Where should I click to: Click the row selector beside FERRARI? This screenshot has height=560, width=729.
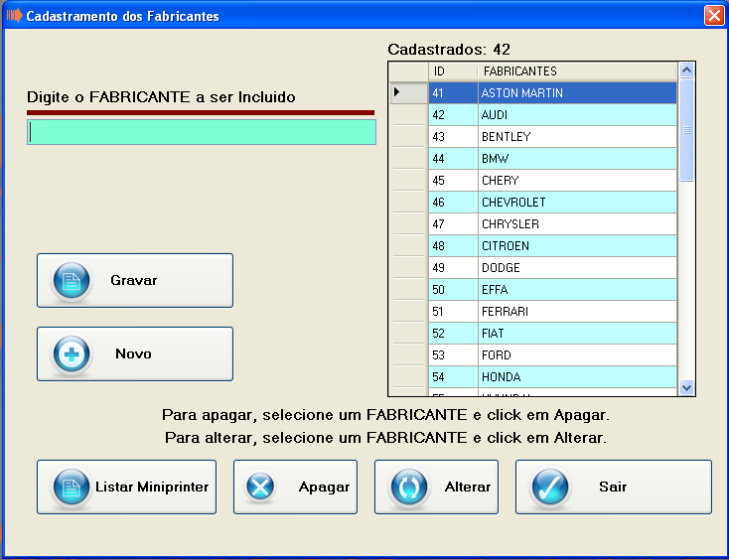(x=408, y=312)
